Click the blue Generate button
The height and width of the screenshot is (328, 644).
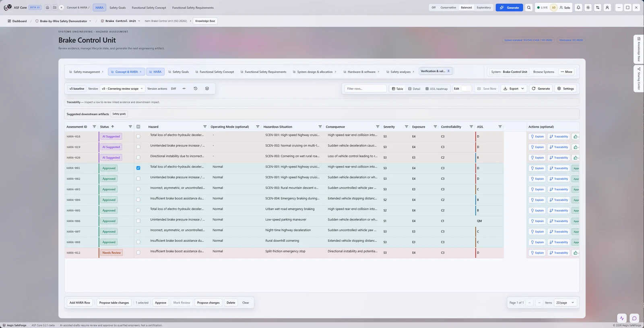pyautogui.click(x=509, y=8)
